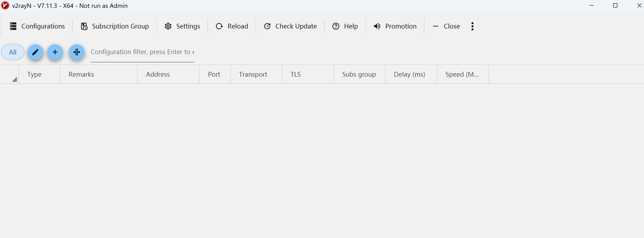Screen dimensions: 644x238
Task: Open the Configurations menu
Action: [37, 26]
